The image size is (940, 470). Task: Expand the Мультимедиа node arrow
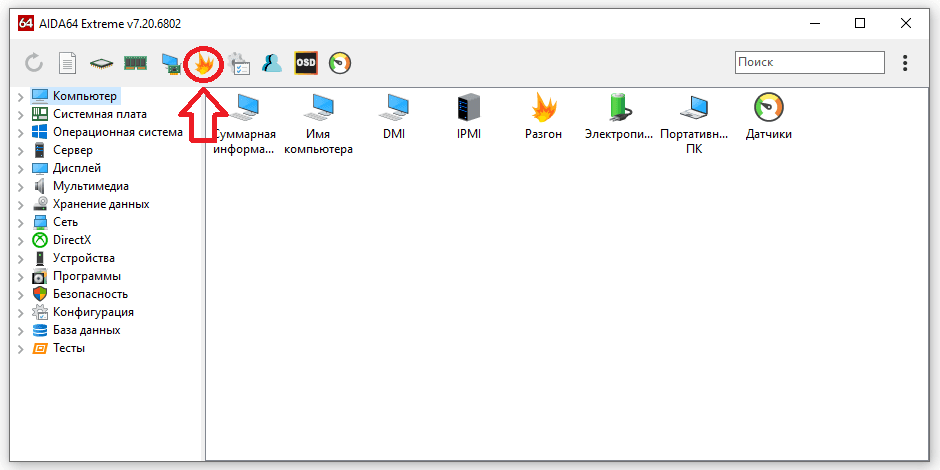click(x=20, y=187)
